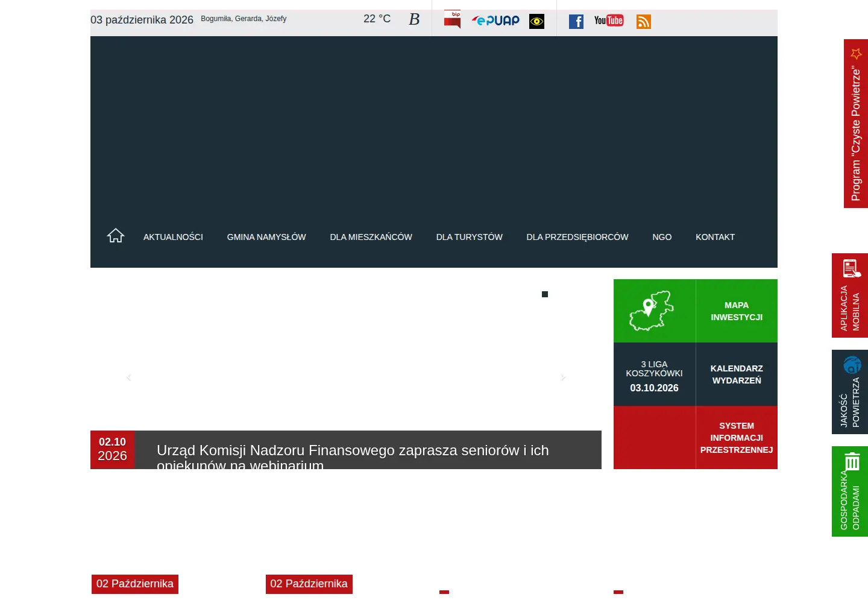This screenshot has height=603, width=868.
Task: Open SYSTEM INFORMACJI PRZESTRZENNEJ tile
Action: (x=737, y=438)
